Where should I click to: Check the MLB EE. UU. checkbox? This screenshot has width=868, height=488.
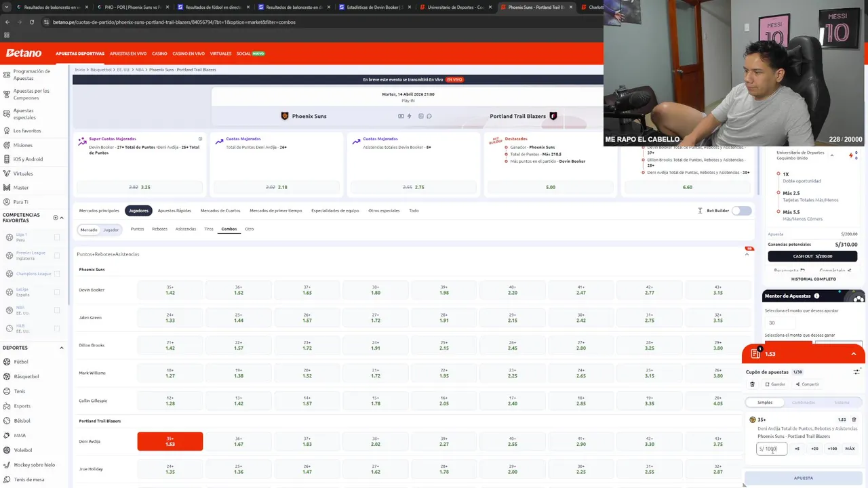(57, 329)
